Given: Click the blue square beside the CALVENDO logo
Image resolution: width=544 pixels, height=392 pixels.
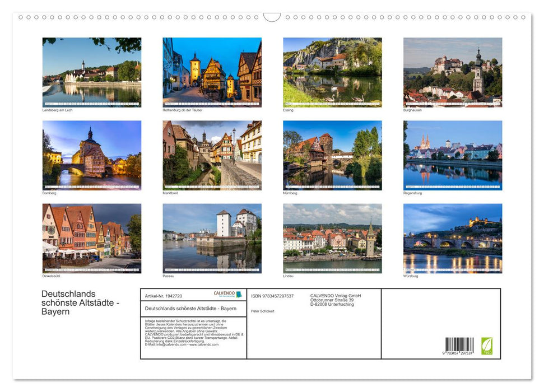Looking at the screenshot, I should point(239,293).
